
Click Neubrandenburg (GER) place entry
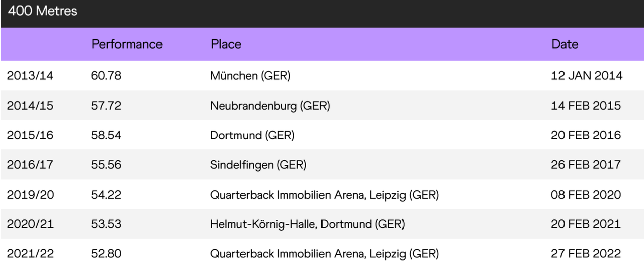[x=270, y=106]
